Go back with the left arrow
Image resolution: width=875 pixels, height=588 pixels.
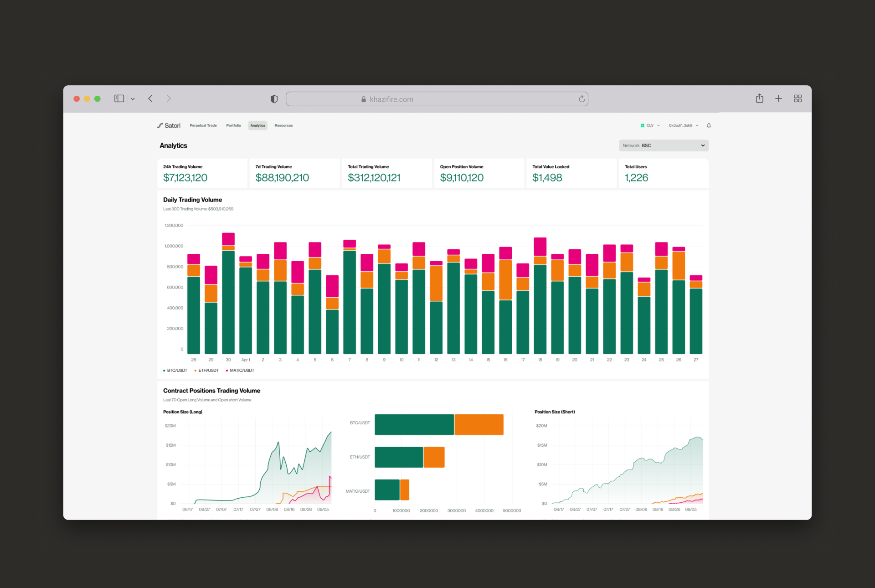[x=150, y=98]
